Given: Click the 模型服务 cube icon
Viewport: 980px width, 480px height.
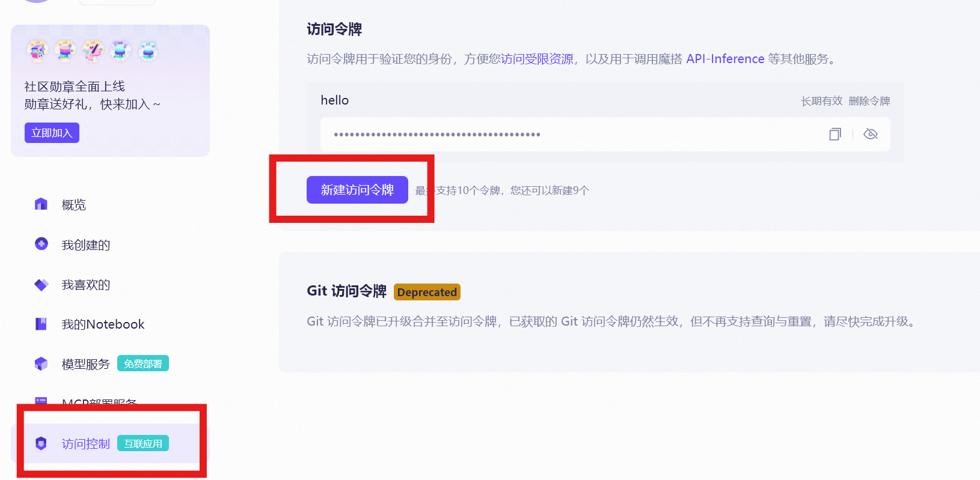Looking at the screenshot, I should click(41, 363).
